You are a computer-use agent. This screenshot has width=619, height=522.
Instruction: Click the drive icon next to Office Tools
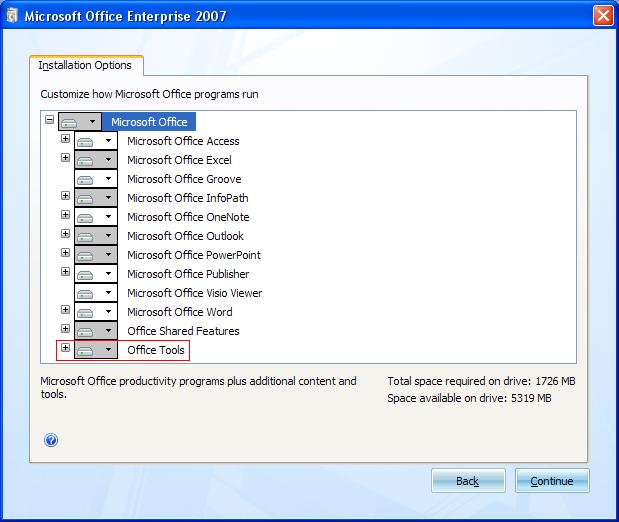[87, 350]
